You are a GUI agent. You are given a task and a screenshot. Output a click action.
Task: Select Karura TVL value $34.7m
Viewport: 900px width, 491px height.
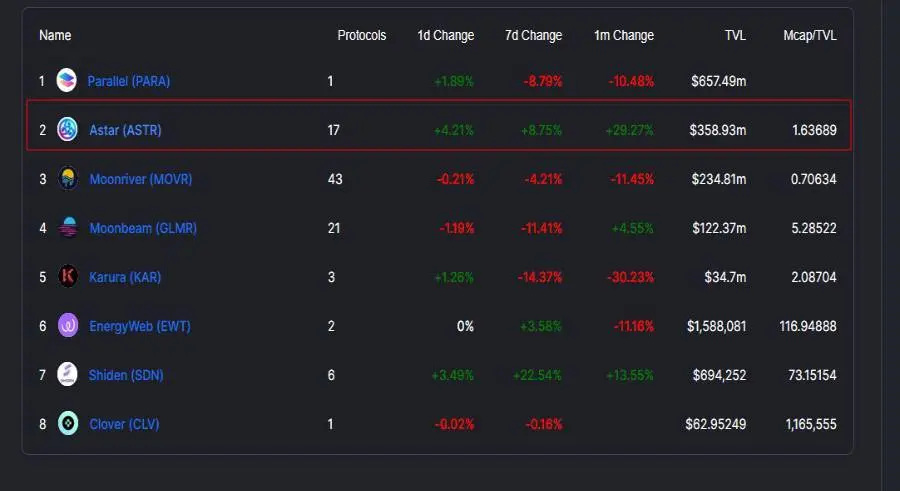pyautogui.click(x=726, y=277)
